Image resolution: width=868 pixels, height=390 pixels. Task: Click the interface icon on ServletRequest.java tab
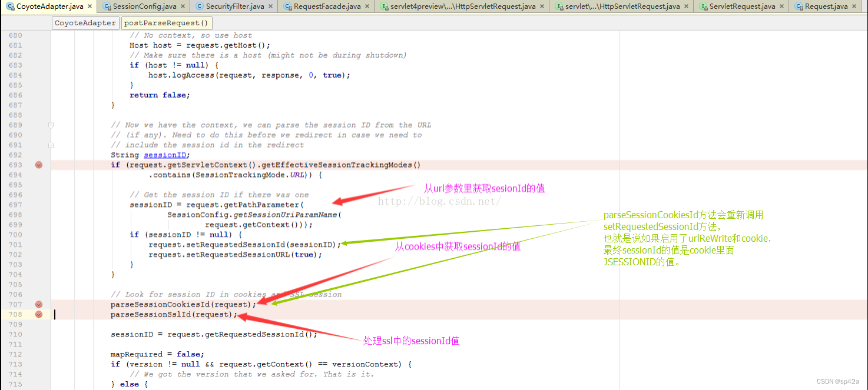704,6
